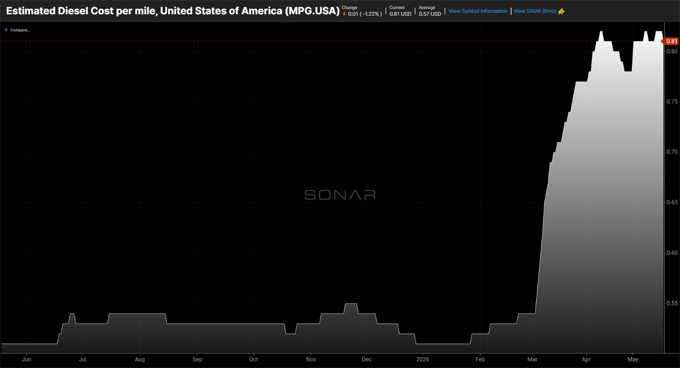Image resolution: width=680 pixels, height=368 pixels.
Task: Click the Average value 0.57 USD
Action: click(430, 14)
